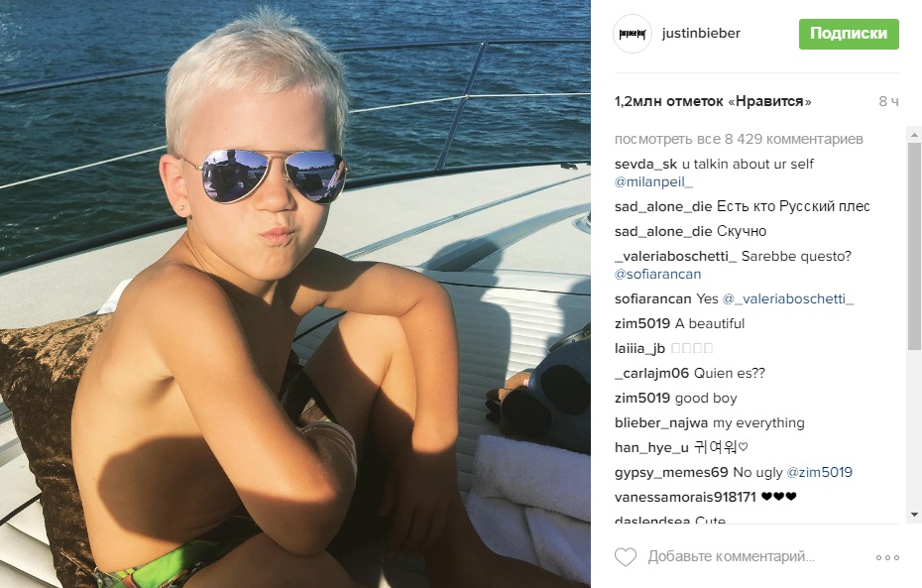
Task: Click the @zim5019 mention
Action: [819, 472]
